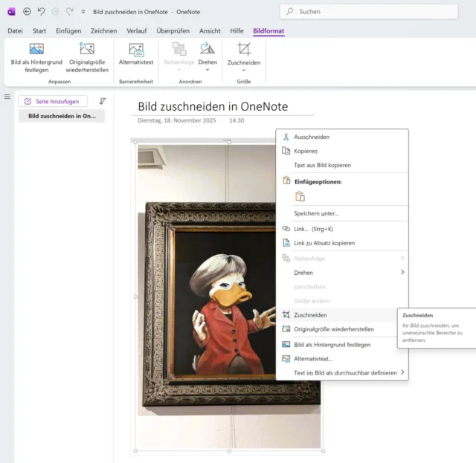Toggle the navigation pane hamburger icon
This screenshot has height=463, width=476.
tap(7, 97)
